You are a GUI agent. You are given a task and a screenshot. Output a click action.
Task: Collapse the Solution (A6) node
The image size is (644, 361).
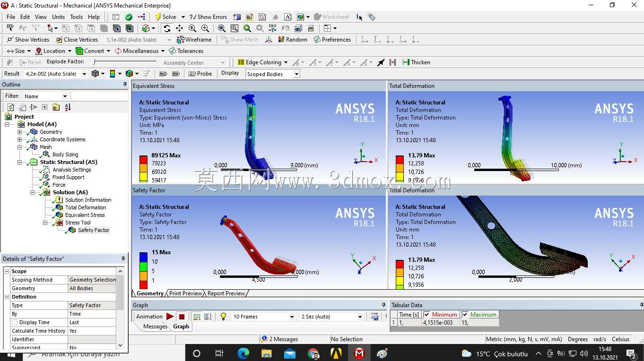(32, 192)
